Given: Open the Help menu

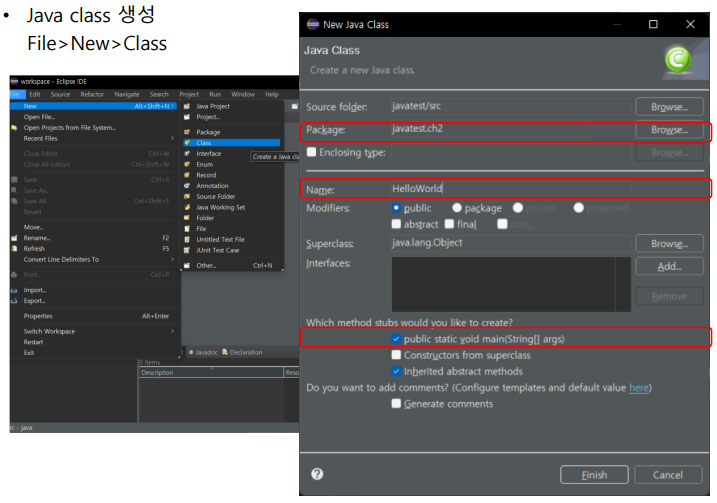Looking at the screenshot, I should coord(272,94).
